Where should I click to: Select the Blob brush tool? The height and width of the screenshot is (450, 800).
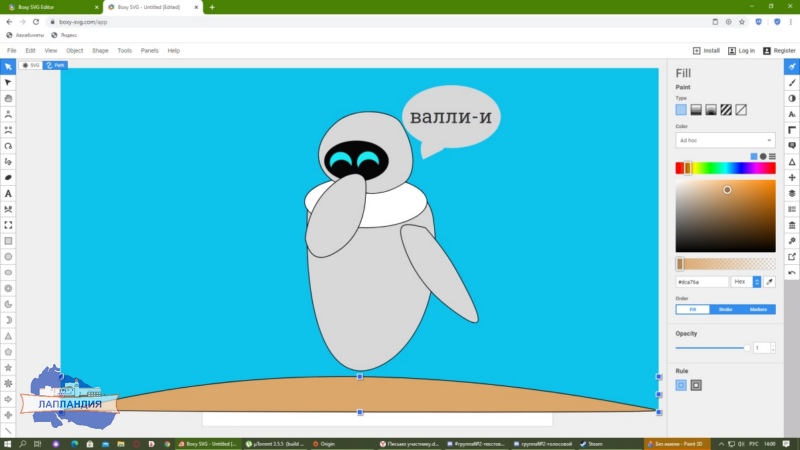[x=8, y=178]
